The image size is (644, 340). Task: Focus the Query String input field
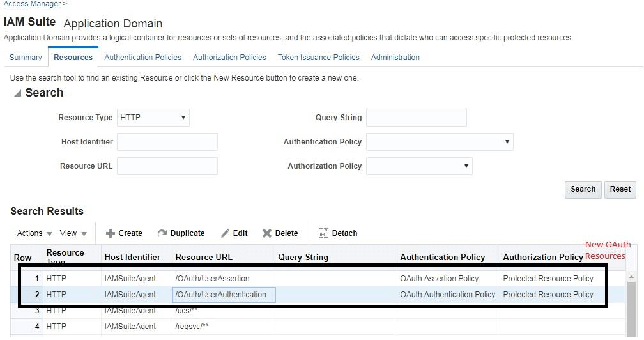417,118
